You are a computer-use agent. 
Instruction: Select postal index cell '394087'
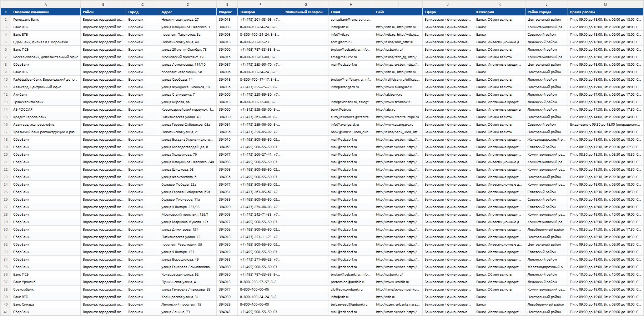coord(227,65)
